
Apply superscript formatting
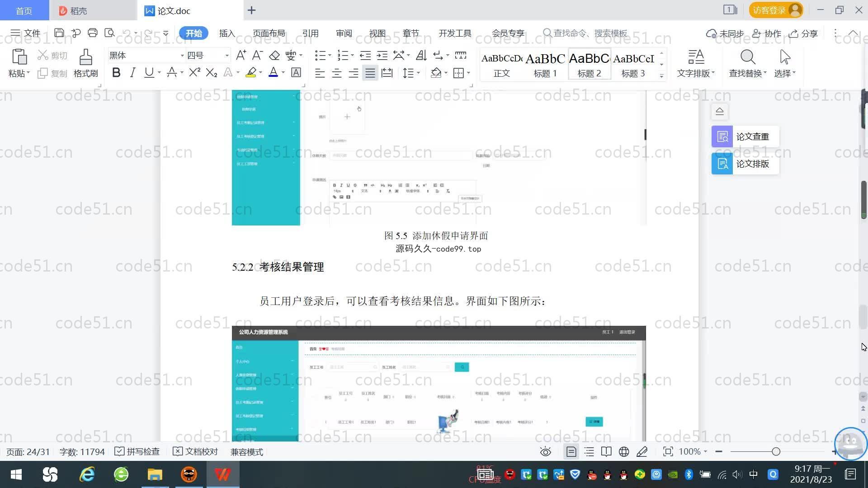195,72
